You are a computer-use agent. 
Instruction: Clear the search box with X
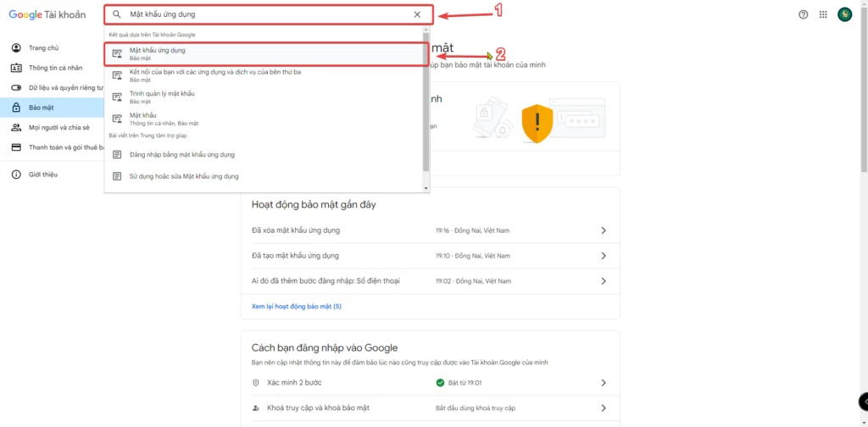[416, 14]
